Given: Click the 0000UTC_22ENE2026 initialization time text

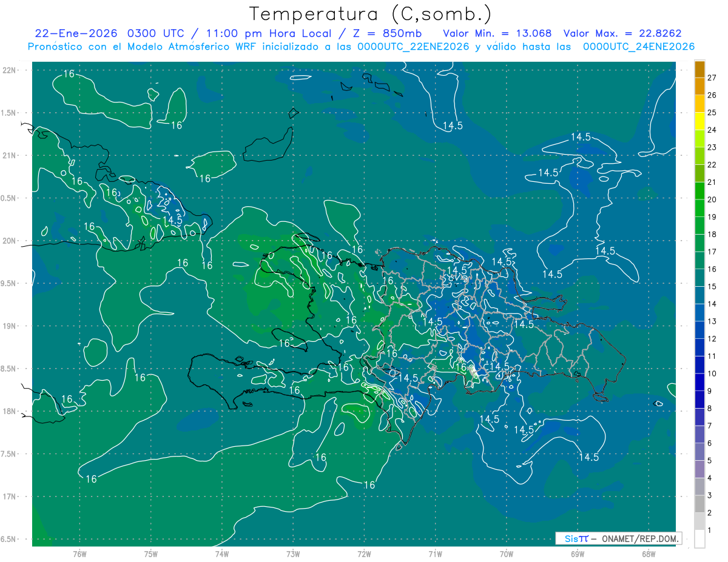Looking at the screenshot, I should click(413, 47).
